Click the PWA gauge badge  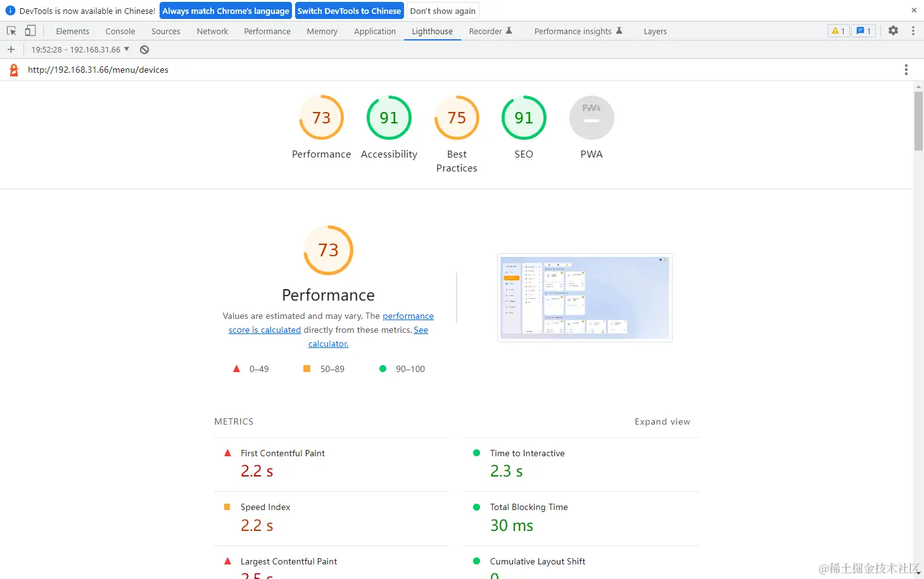592,118
